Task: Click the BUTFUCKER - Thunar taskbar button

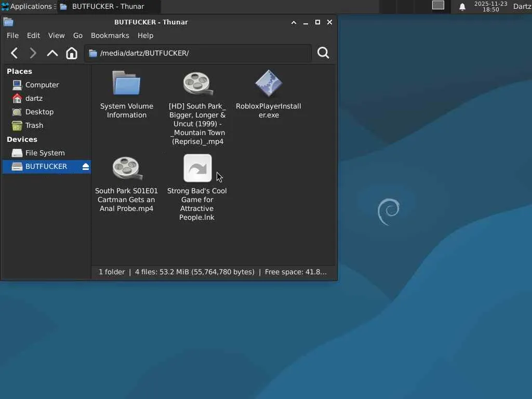Action: pyautogui.click(x=109, y=6)
